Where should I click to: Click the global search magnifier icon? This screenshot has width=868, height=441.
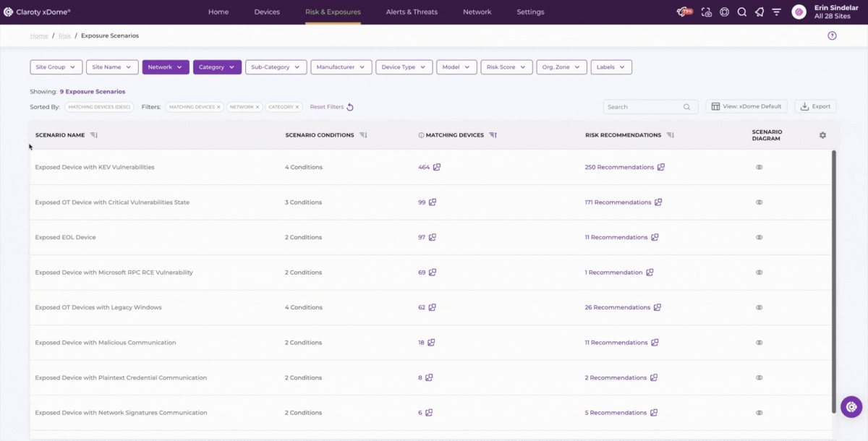(x=741, y=12)
